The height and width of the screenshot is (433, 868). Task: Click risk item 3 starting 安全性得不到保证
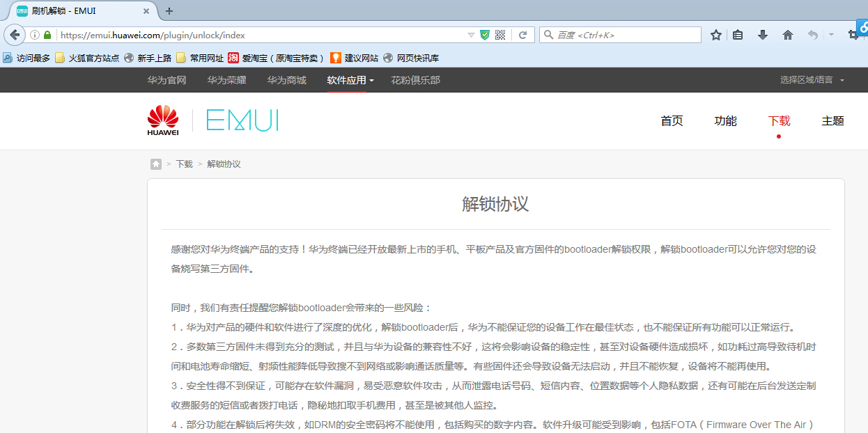493,395
